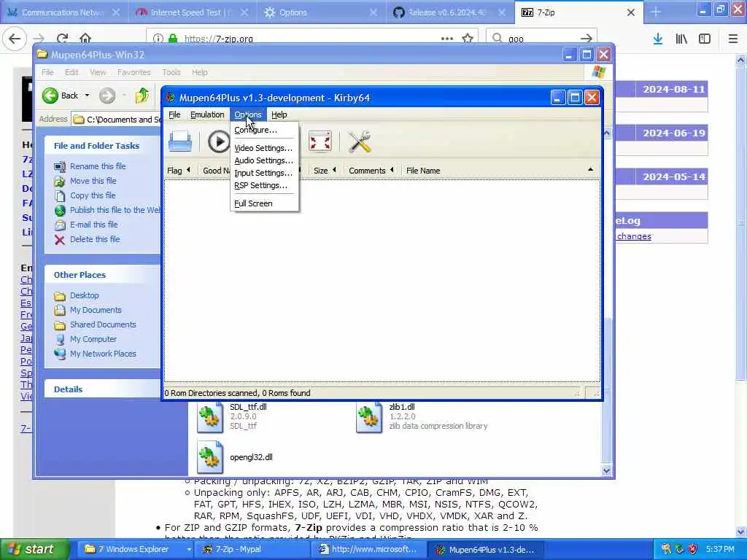This screenshot has width=747, height=560.
Task: Sort by Comments column header
Action: [371, 171]
